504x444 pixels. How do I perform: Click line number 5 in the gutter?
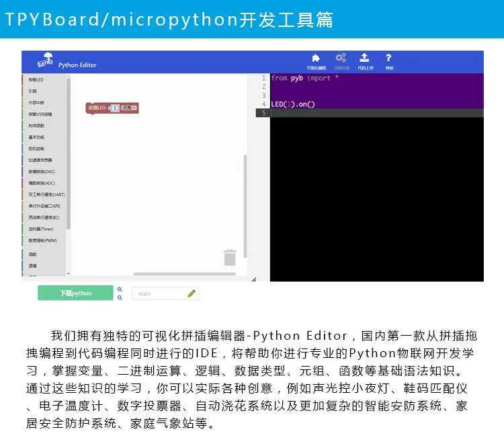pyautogui.click(x=264, y=113)
